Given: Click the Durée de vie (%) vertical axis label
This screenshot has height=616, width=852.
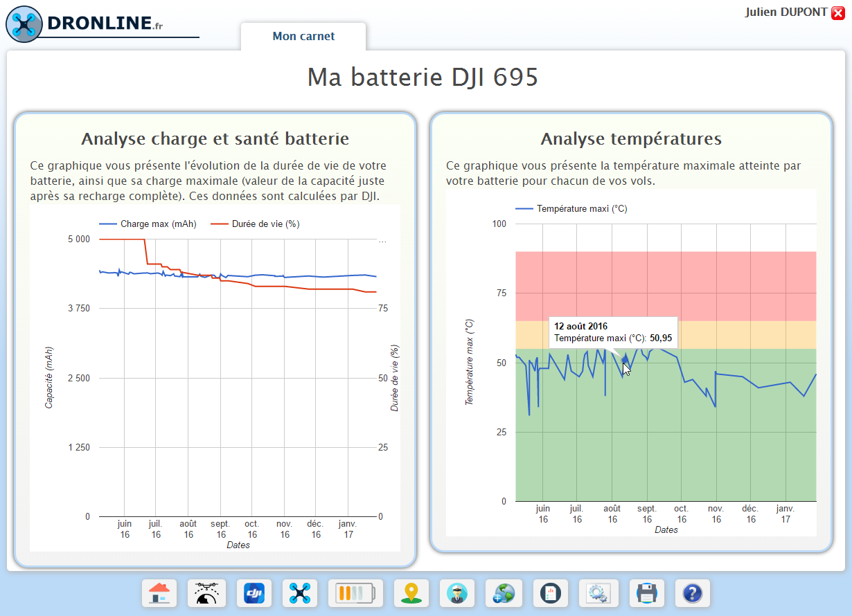Looking at the screenshot, I should [x=395, y=378].
